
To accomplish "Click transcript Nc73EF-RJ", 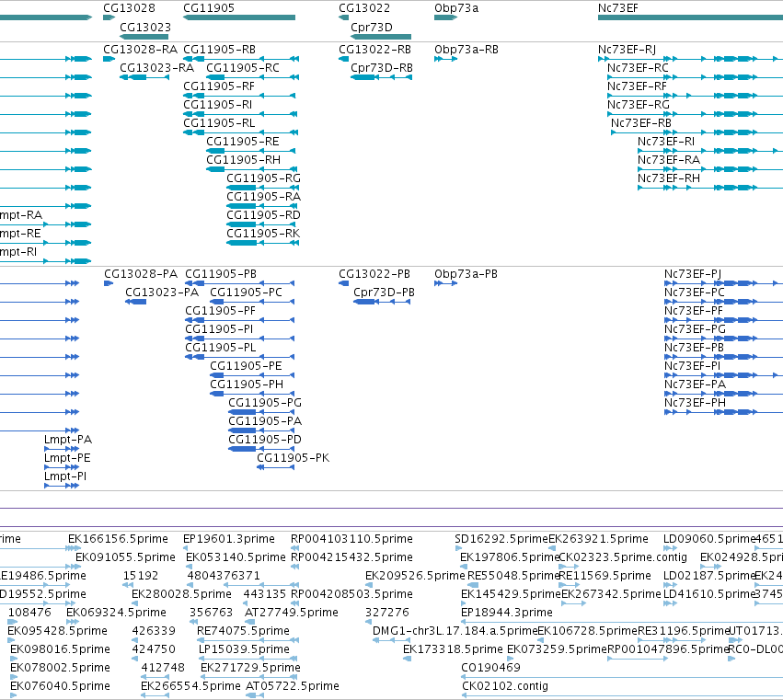I will pyautogui.click(x=627, y=50).
